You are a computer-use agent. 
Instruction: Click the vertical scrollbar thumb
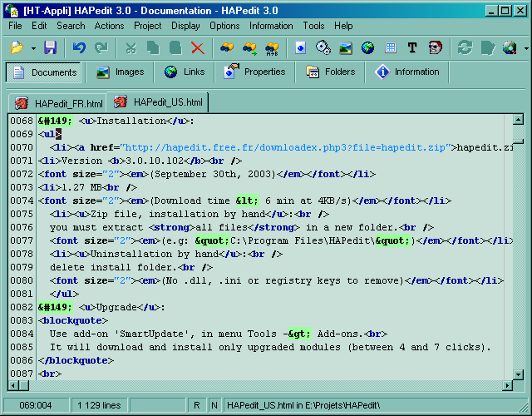[x=518, y=141]
